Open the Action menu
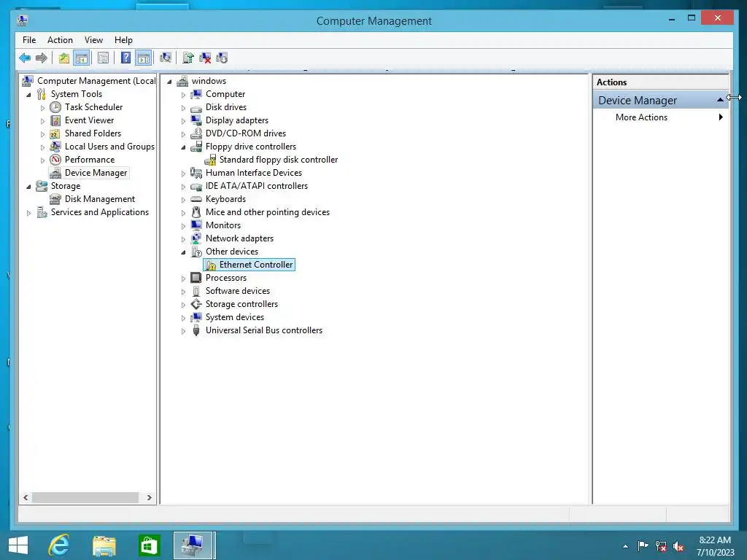747x560 pixels. point(60,40)
